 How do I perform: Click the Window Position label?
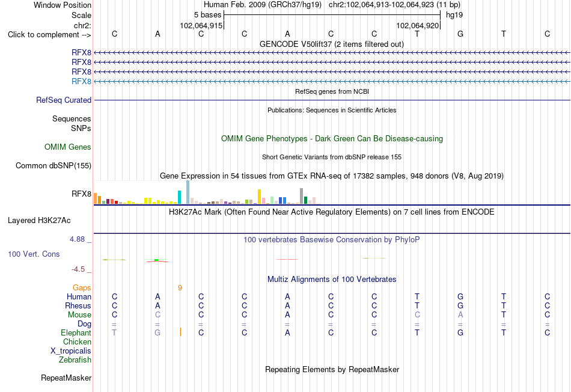click(x=63, y=5)
